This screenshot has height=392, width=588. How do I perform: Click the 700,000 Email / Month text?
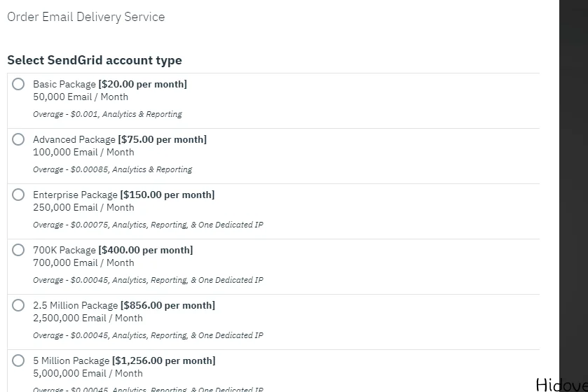click(x=83, y=262)
